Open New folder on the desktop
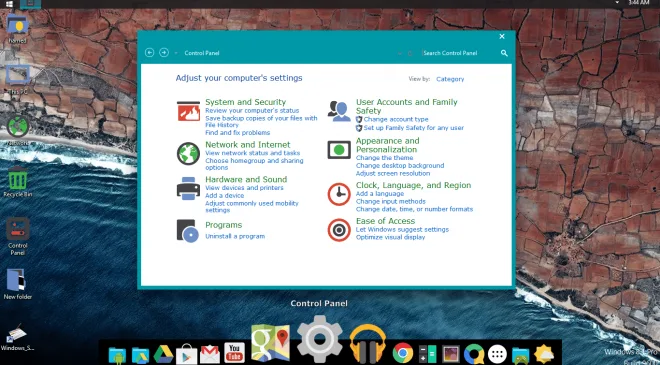 point(18,284)
